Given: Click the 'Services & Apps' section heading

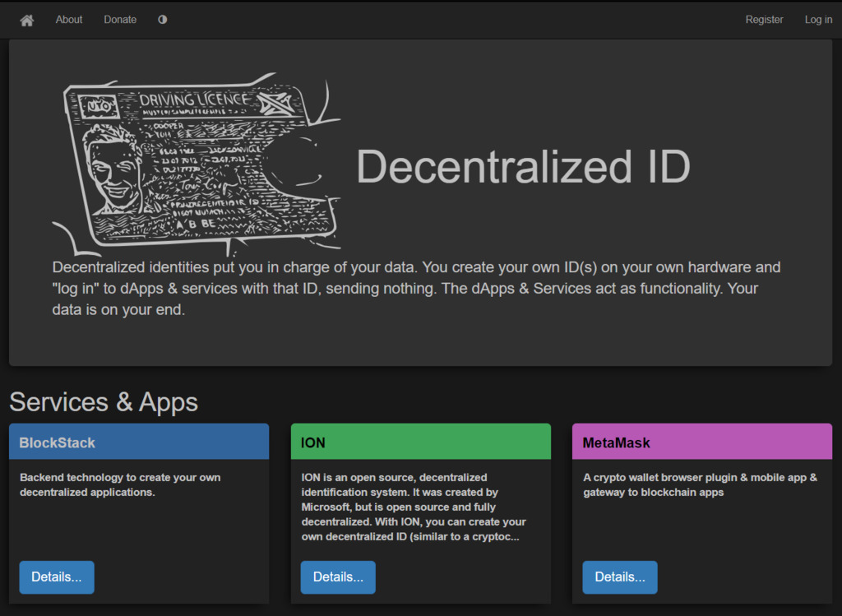Looking at the screenshot, I should (104, 402).
